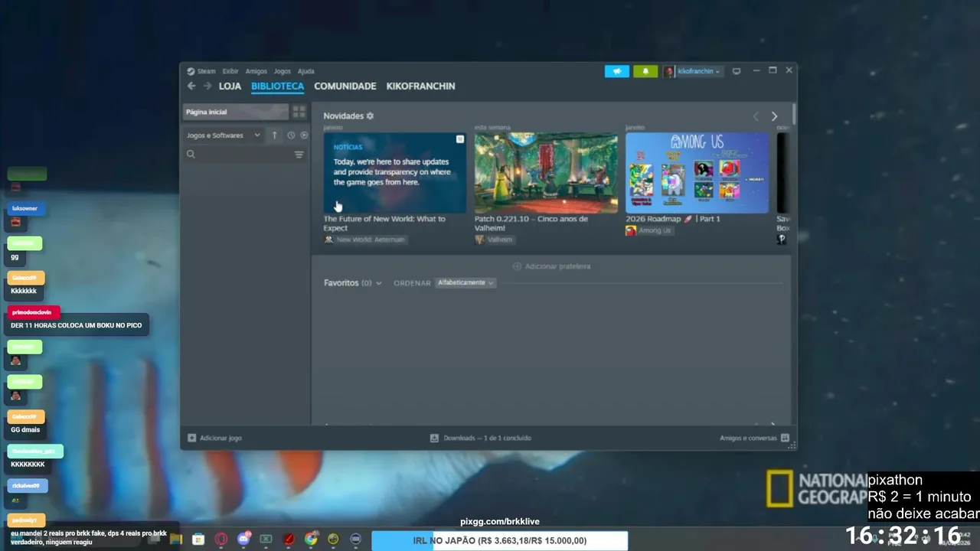The height and width of the screenshot is (551, 980).
Task: Click the Página inicial button
Action: tap(236, 112)
